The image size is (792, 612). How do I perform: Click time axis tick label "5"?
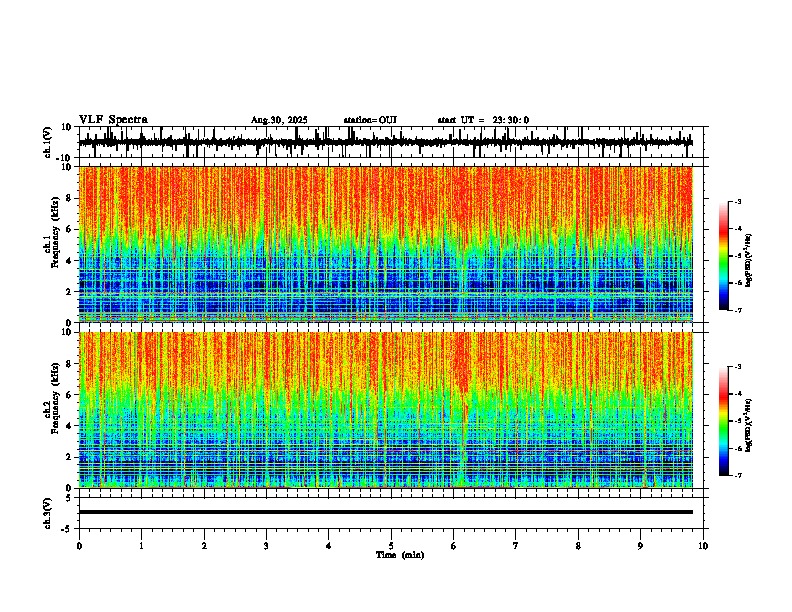pyautogui.click(x=391, y=546)
